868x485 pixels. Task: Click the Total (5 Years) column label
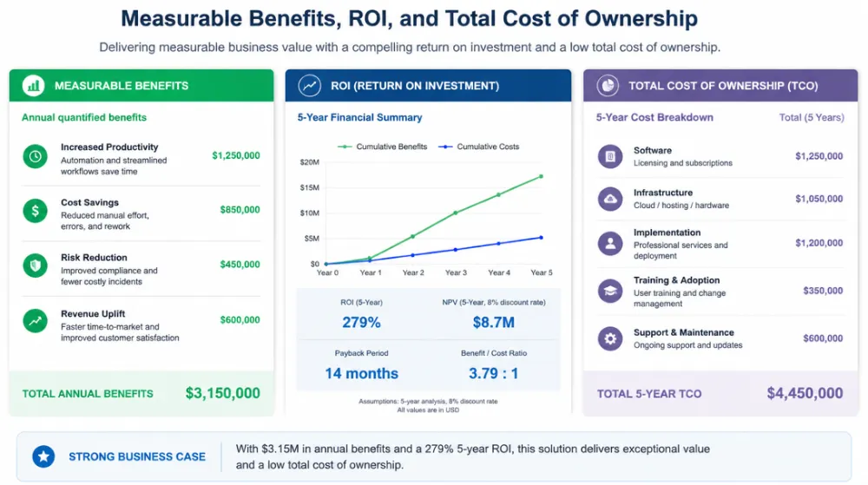[812, 117]
